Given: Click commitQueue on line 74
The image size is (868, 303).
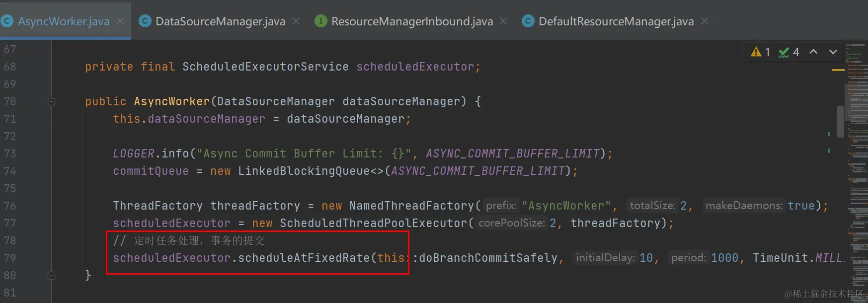Looking at the screenshot, I should [x=151, y=171].
